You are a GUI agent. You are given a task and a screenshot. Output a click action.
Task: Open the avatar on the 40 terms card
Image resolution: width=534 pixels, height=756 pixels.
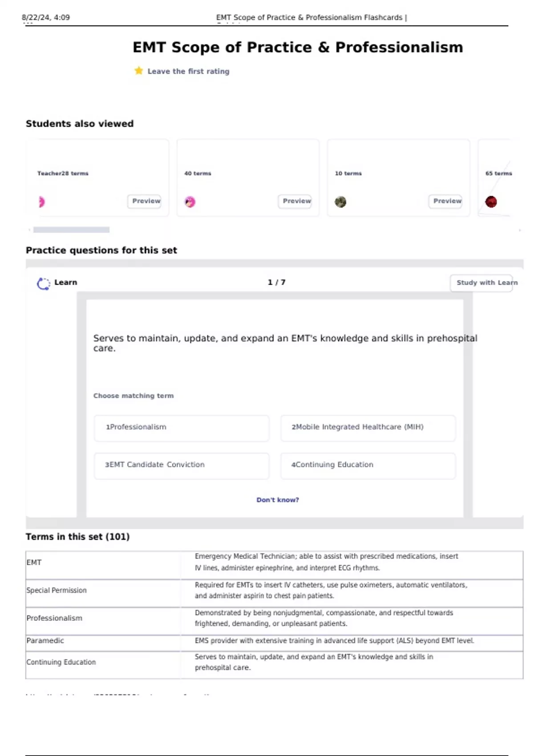190,202
